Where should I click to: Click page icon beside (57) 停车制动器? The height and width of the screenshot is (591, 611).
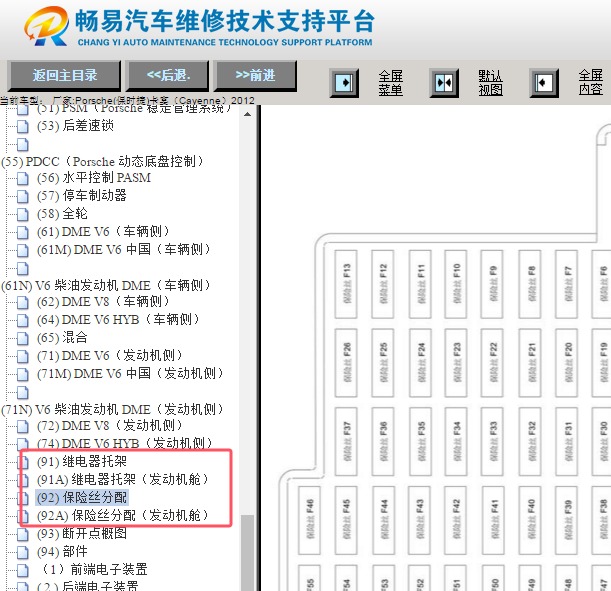point(23,196)
